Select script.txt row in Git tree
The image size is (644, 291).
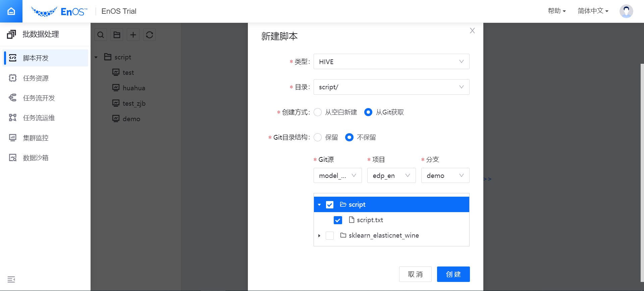[x=391, y=220]
